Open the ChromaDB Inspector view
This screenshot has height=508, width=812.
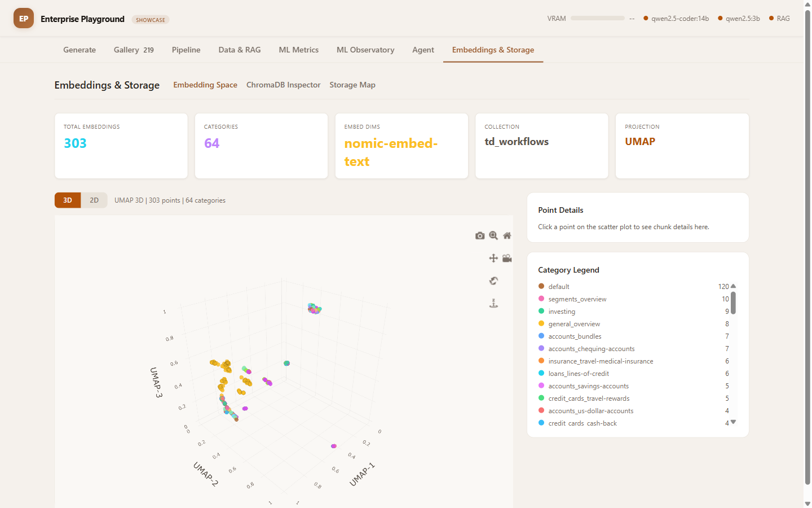click(283, 85)
